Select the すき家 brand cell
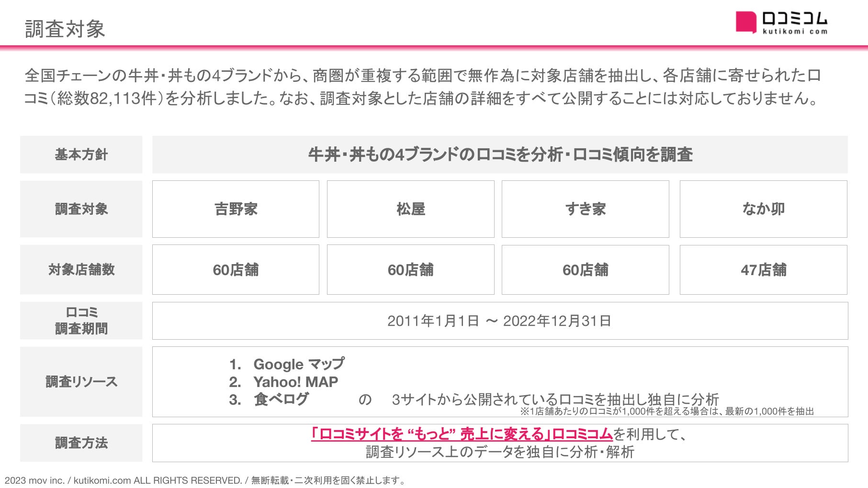The width and height of the screenshot is (868, 488). tap(586, 209)
